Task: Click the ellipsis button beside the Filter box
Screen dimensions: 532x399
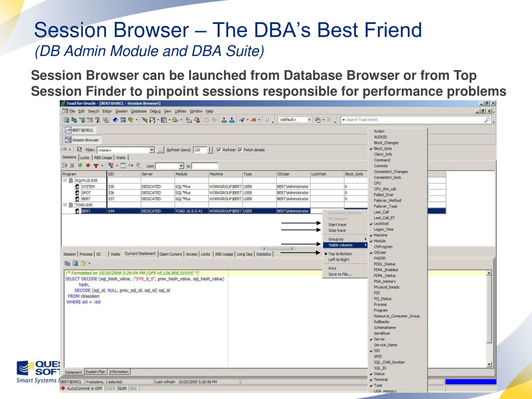Action: point(160,150)
